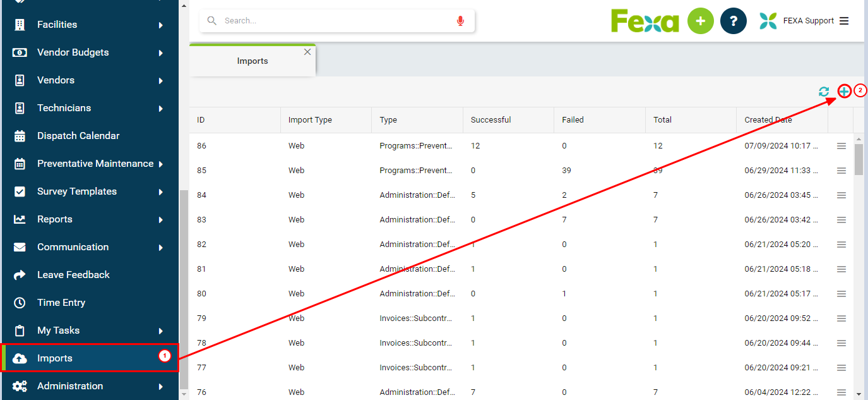Screen dimensions: 868x400
Task: Expand the Administration menu arrow
Action: pos(161,387)
